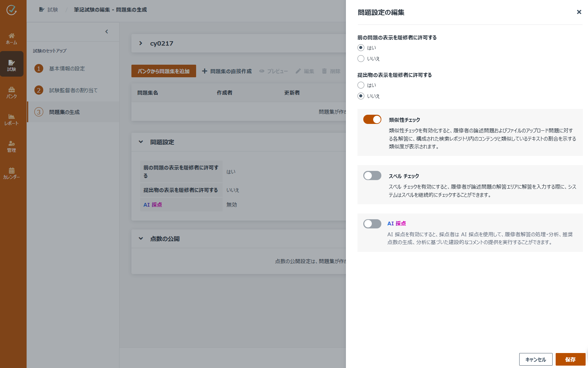Select いいえ for 前の問題の表示 setting
588x368 pixels.
[x=361, y=59]
